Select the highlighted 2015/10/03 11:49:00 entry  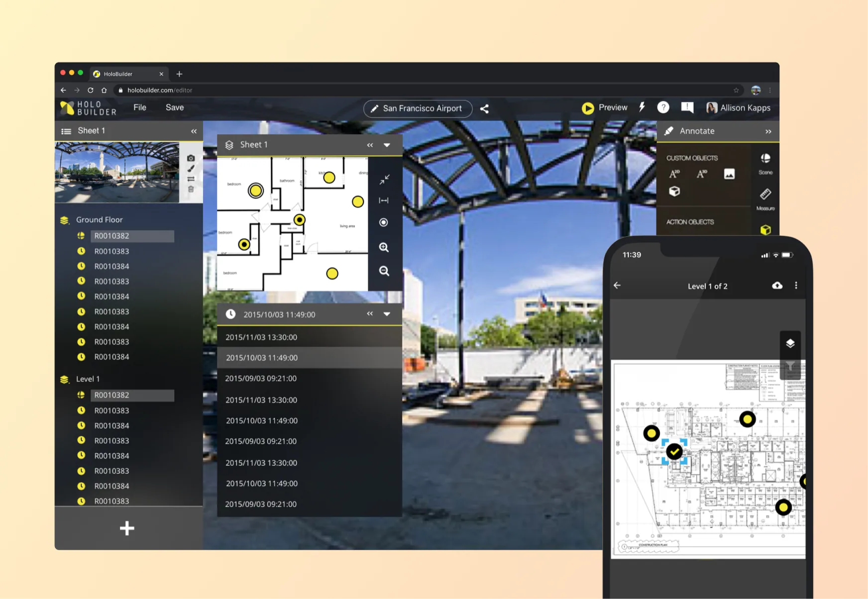click(x=310, y=358)
